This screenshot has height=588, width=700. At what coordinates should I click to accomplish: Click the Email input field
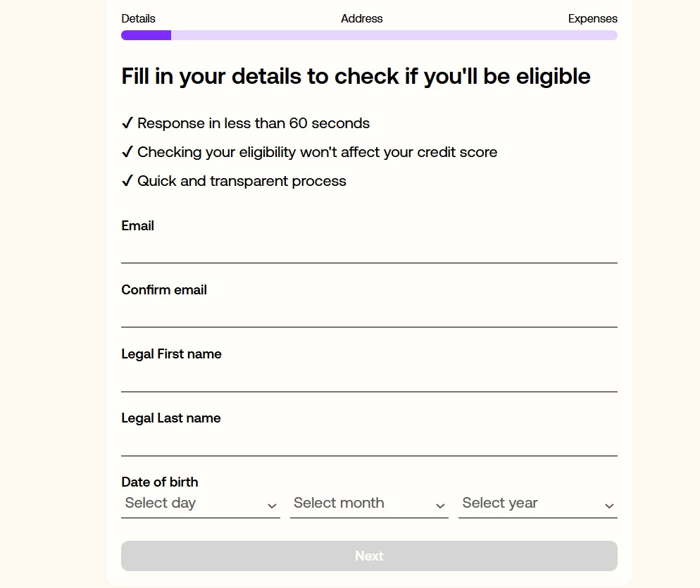click(369, 251)
